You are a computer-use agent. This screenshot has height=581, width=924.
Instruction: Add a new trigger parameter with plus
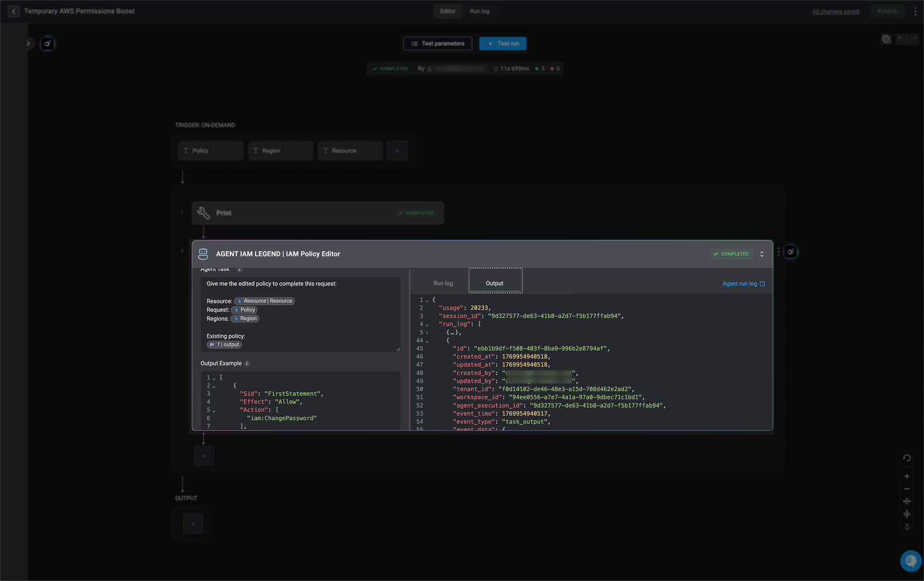click(397, 151)
